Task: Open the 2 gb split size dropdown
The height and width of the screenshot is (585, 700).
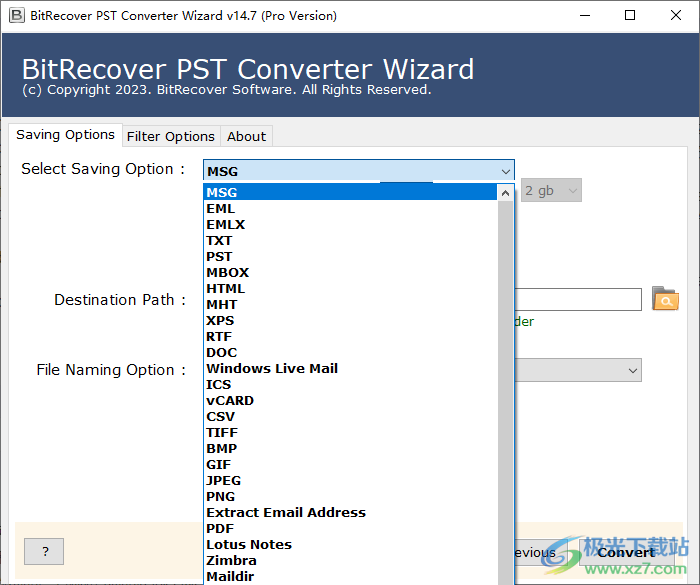Action: coord(551,191)
